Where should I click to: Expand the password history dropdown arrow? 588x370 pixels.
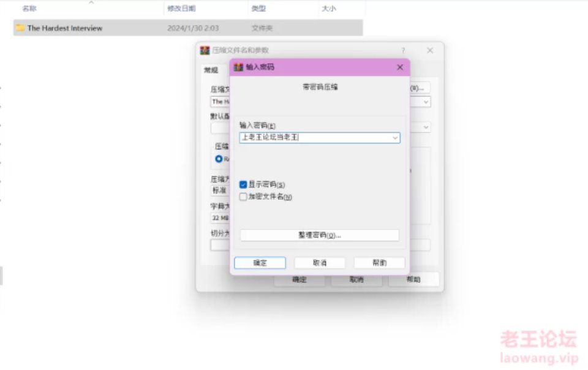click(x=395, y=138)
